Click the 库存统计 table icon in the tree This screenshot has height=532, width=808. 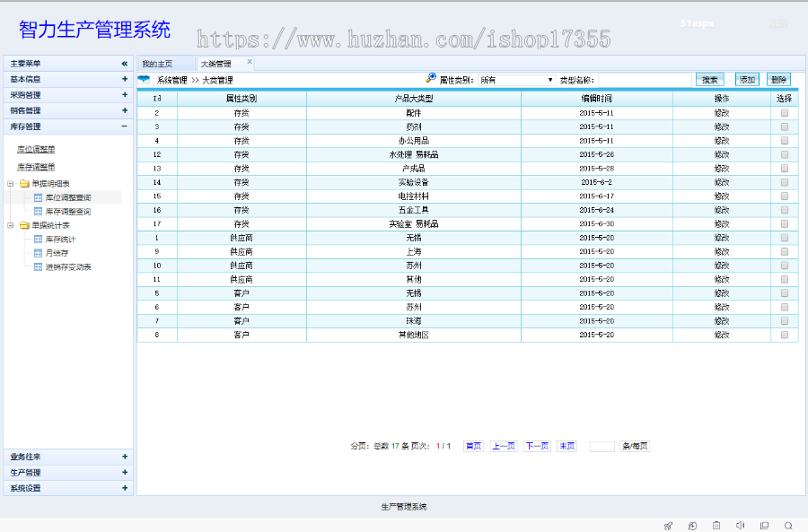pyautogui.click(x=38, y=240)
